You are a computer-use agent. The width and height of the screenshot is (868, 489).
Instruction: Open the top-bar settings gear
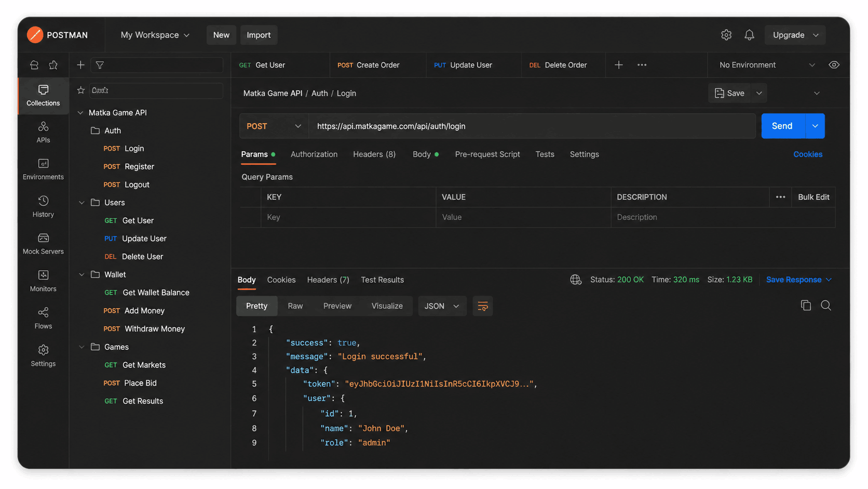point(726,35)
